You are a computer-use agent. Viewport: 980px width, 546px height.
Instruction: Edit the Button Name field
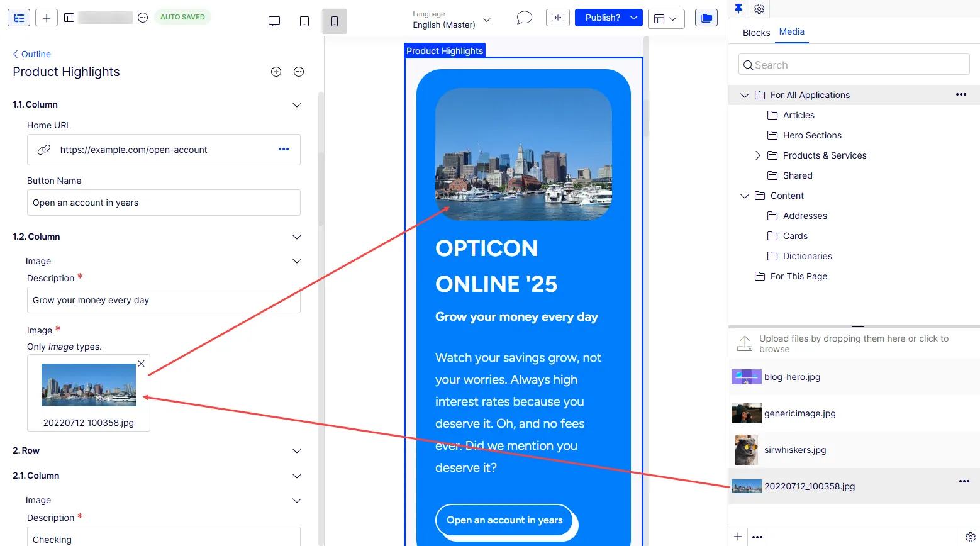coord(164,203)
